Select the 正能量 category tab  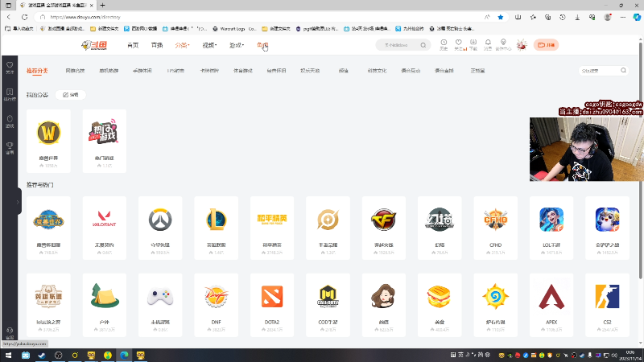477,71
